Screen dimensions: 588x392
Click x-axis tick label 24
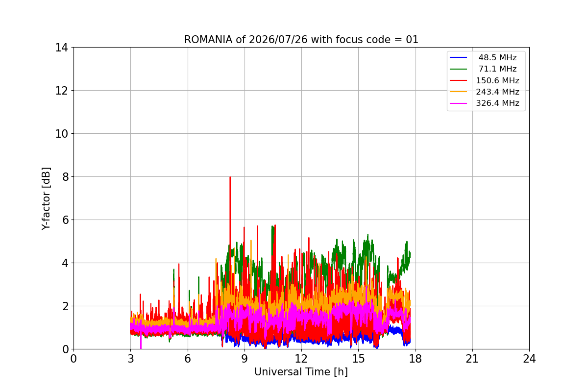(529, 359)
